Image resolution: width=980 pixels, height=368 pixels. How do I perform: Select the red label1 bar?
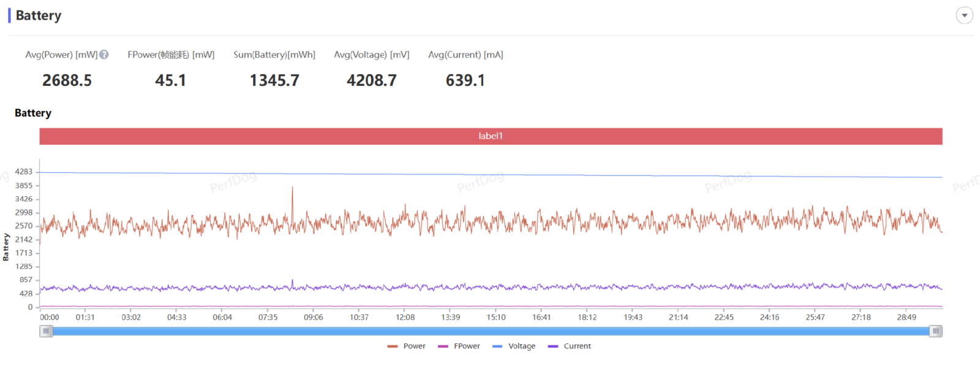[x=491, y=136]
